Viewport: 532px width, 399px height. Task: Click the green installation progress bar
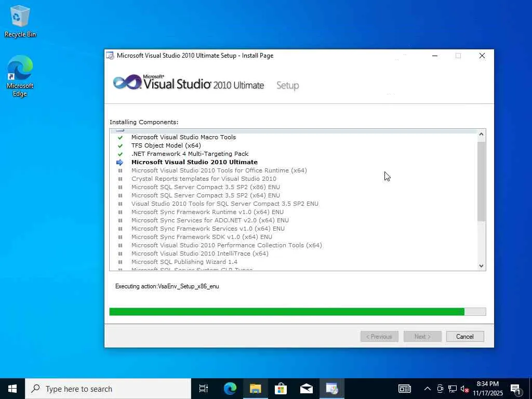(x=287, y=312)
